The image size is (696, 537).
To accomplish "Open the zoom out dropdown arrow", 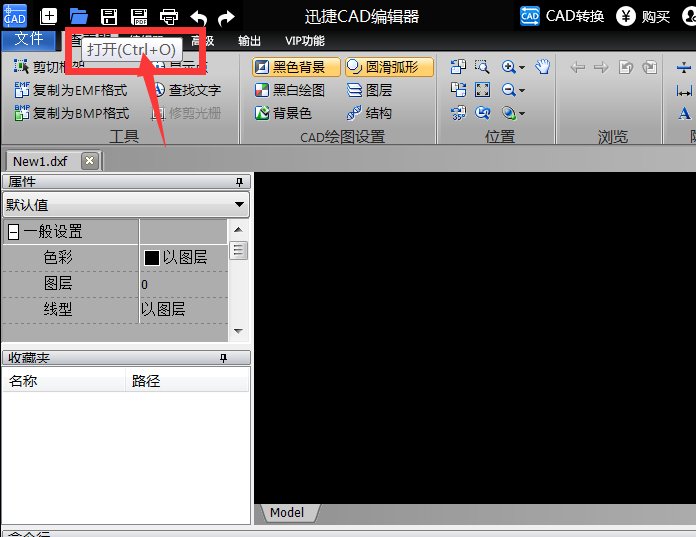I will (x=522, y=91).
